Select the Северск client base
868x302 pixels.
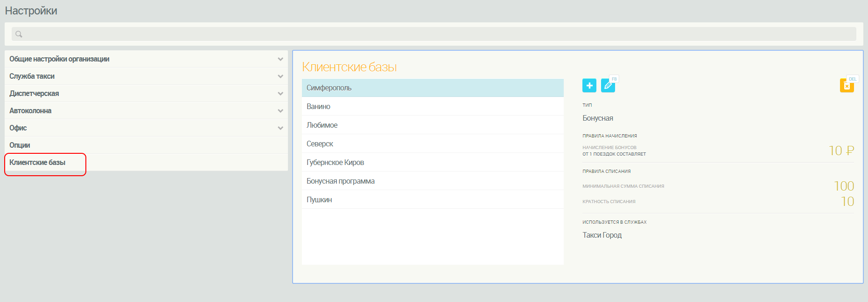pyautogui.click(x=320, y=144)
